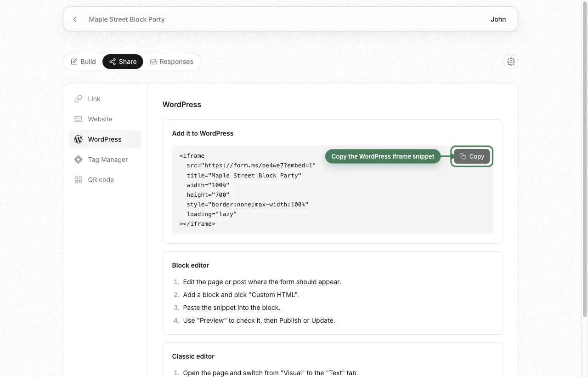Click the Tag Manager diamond icon
The height and width of the screenshot is (377, 588).
pos(79,160)
